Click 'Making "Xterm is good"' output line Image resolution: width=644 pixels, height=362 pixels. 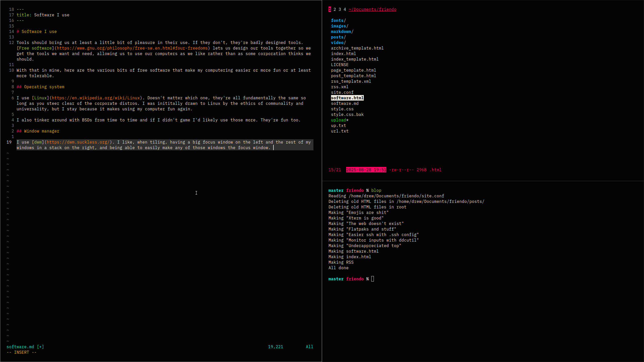coord(356,218)
